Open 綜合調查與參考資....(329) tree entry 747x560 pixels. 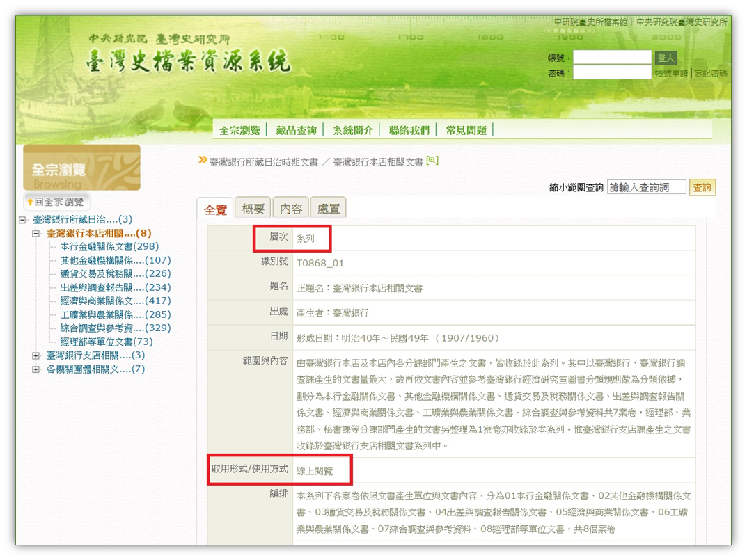coord(116,328)
